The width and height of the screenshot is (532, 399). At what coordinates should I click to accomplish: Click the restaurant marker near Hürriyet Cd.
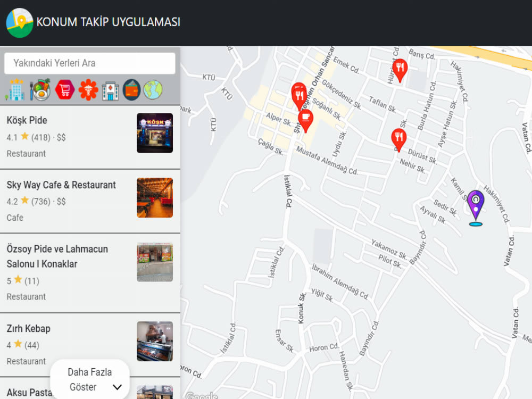pos(400,70)
